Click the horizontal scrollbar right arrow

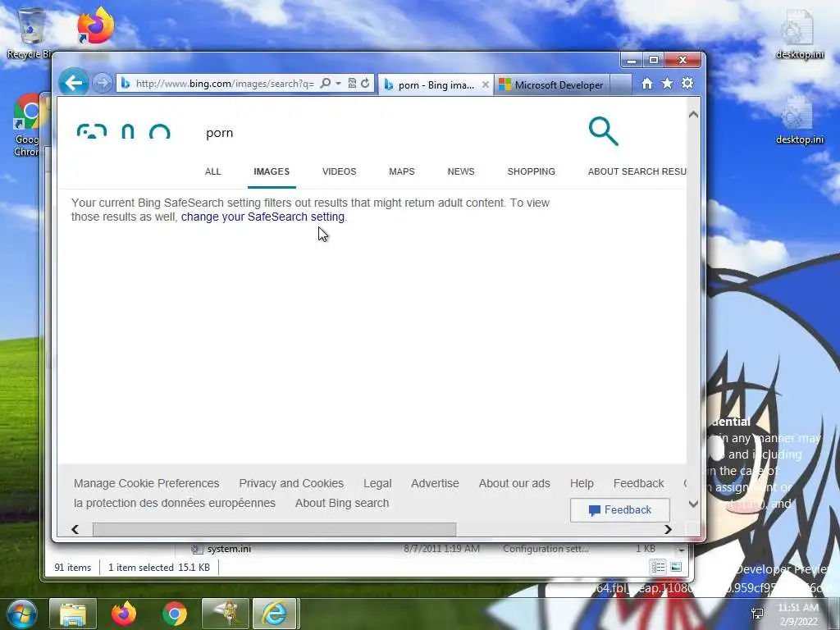coord(668,529)
